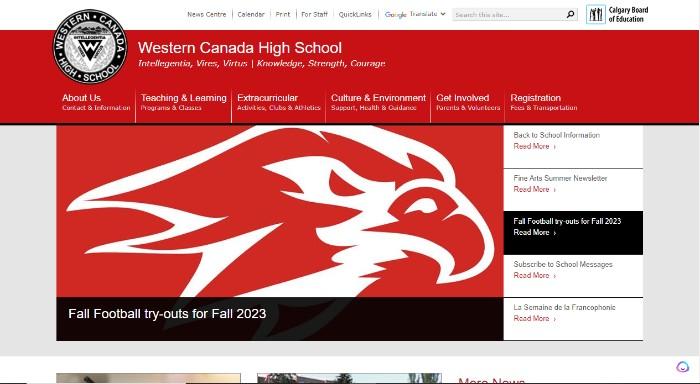Open the Calgary Board of Education logo

coord(617,14)
